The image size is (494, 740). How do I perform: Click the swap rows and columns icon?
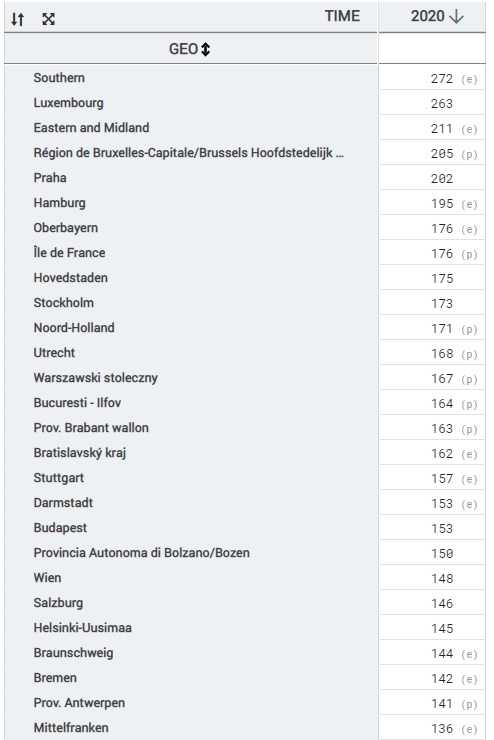[x=18, y=19]
